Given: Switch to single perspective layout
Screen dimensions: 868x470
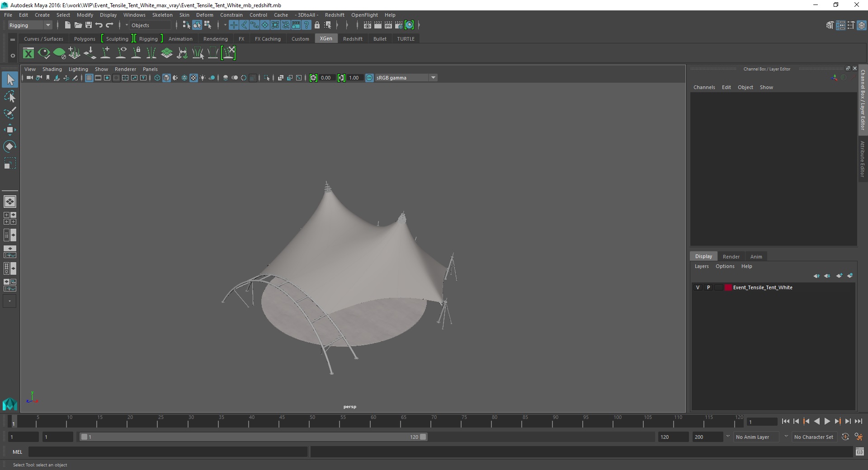Looking at the screenshot, I should (10, 202).
